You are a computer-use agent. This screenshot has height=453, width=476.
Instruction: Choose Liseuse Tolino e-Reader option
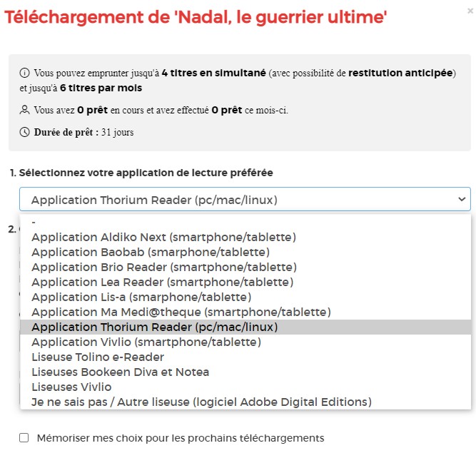point(98,357)
